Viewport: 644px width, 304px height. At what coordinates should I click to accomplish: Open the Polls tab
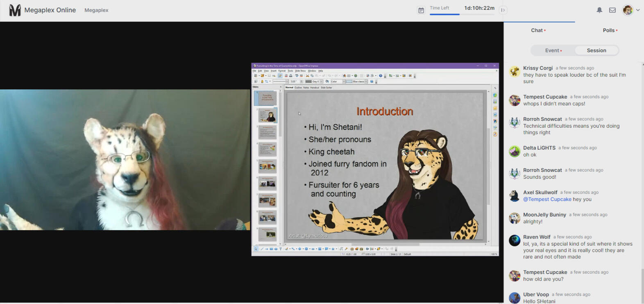tap(609, 30)
